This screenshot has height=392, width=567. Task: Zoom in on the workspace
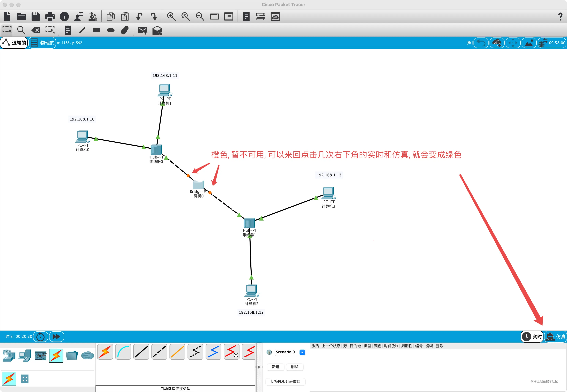click(171, 17)
